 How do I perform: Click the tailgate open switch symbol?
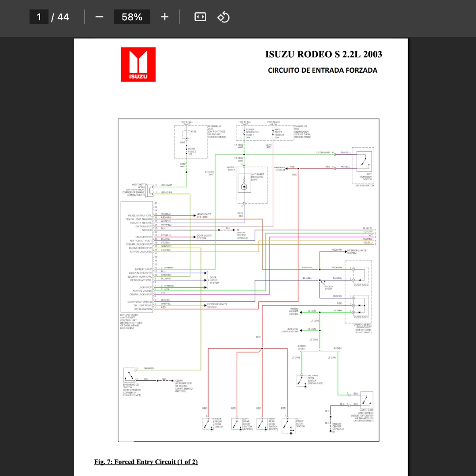[302, 381]
